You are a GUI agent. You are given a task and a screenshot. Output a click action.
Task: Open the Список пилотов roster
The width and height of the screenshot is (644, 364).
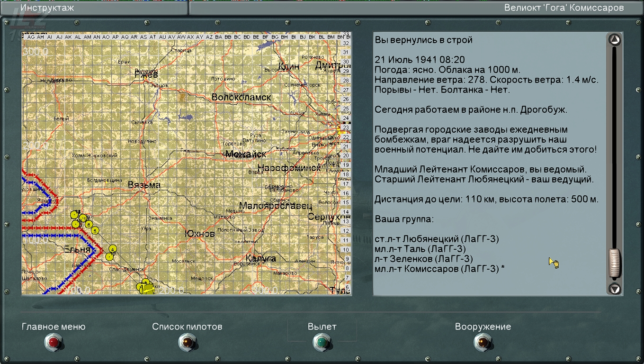pyautogui.click(x=188, y=342)
